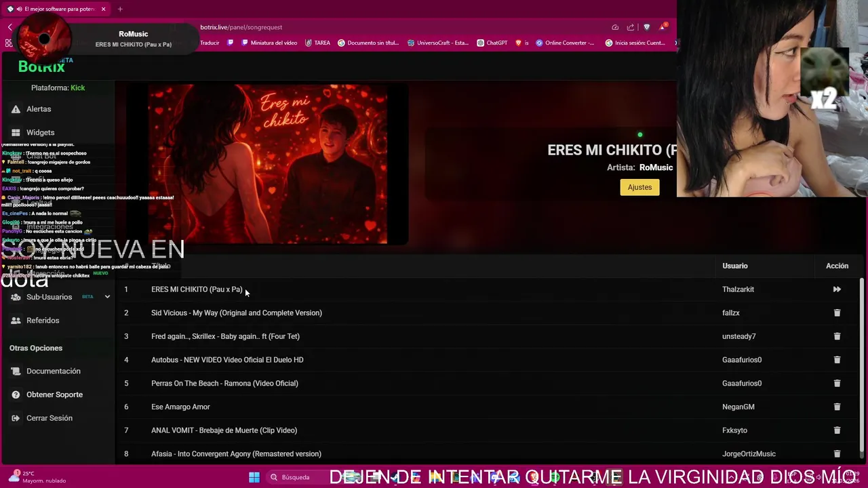Image resolution: width=868 pixels, height=488 pixels.
Task: Open the weather widget 25°C Mayorm. nublado
Action: click(x=37, y=477)
